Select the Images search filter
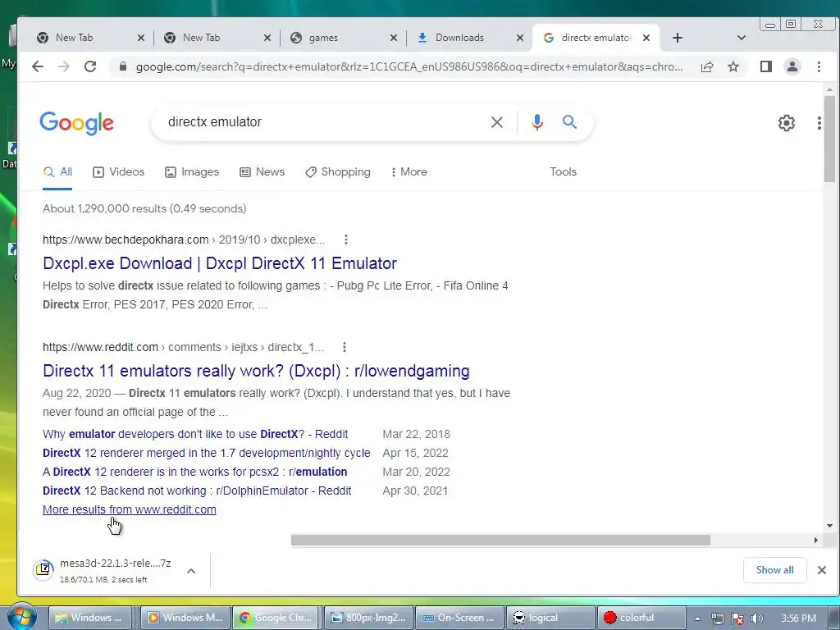Screen dimensions: 840x630 (x=192, y=172)
